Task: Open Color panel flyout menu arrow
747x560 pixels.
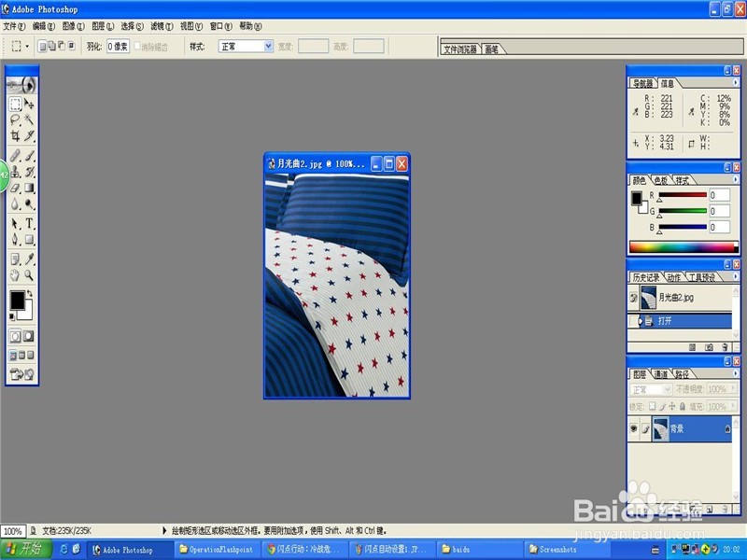Action: coord(736,179)
